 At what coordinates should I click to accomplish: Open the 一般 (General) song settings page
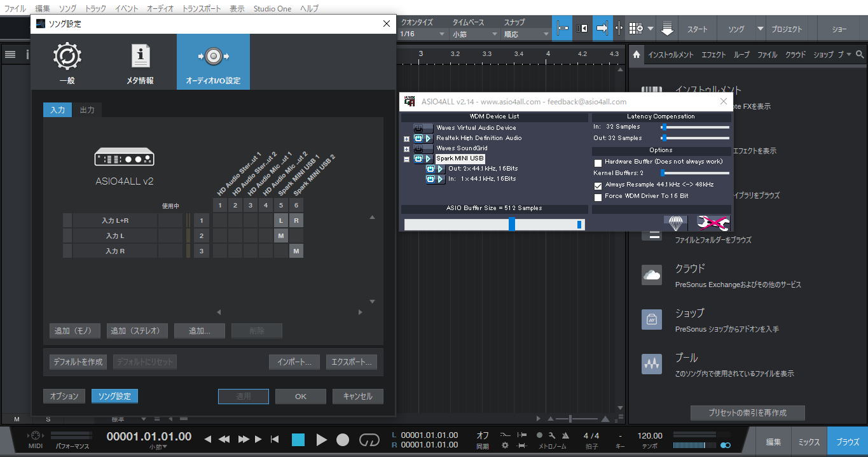pyautogui.click(x=67, y=62)
